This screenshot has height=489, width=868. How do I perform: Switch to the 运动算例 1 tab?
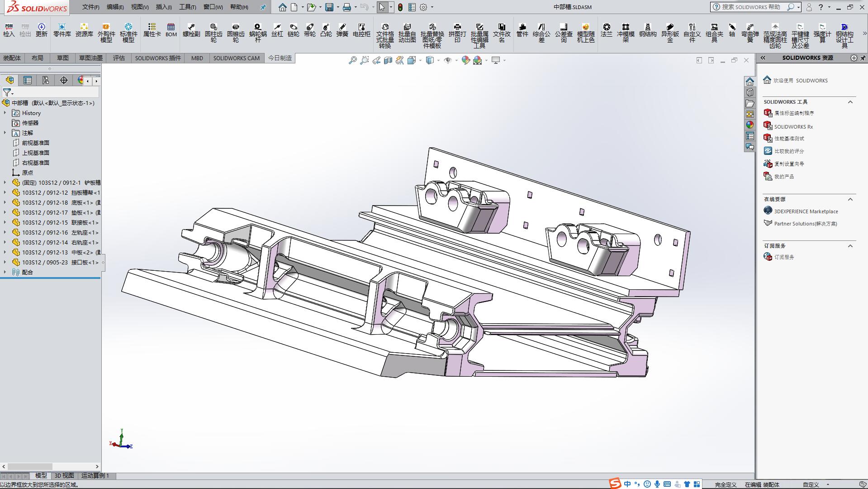click(x=95, y=476)
